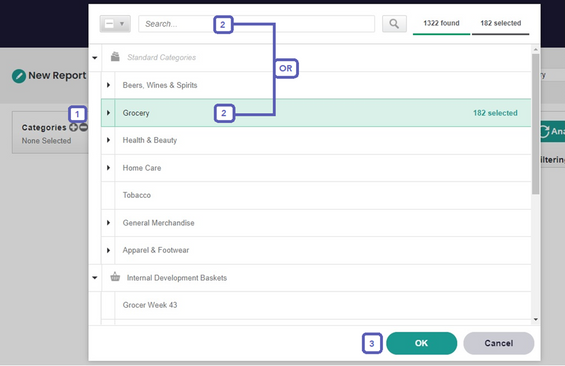
Task: Click the Standard Categories folder icon
Action: point(115,57)
